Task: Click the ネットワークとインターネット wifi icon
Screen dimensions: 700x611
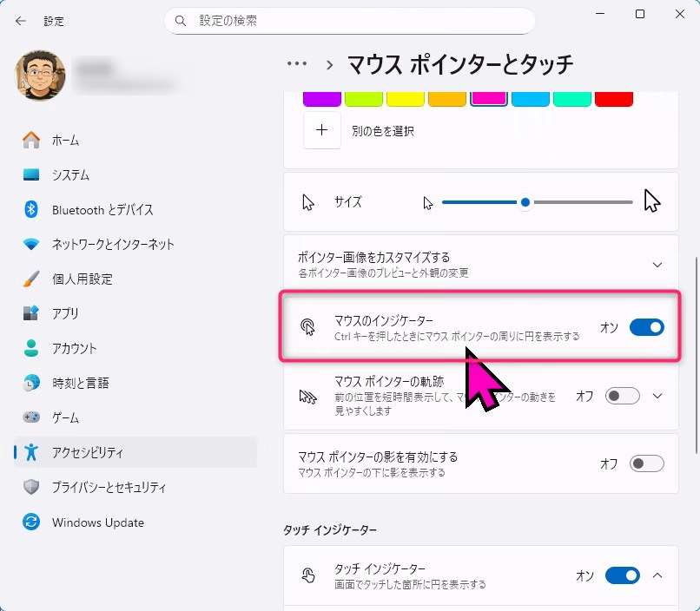Action: click(x=31, y=244)
